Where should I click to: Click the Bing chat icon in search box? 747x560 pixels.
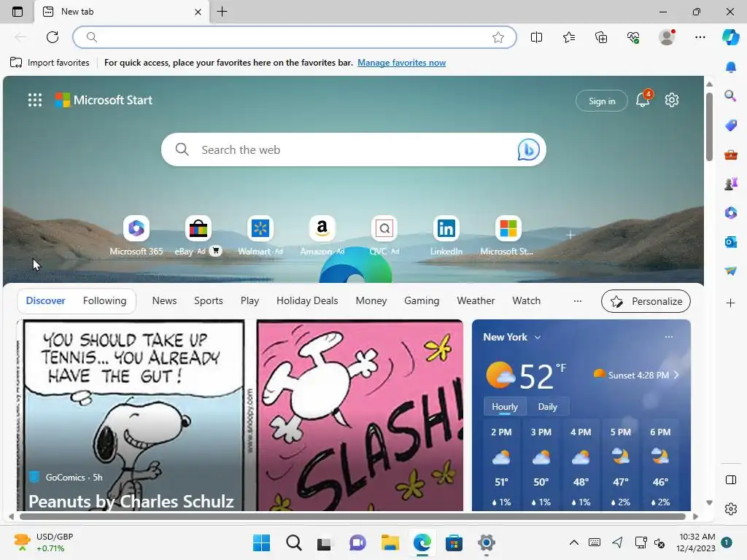tap(528, 149)
